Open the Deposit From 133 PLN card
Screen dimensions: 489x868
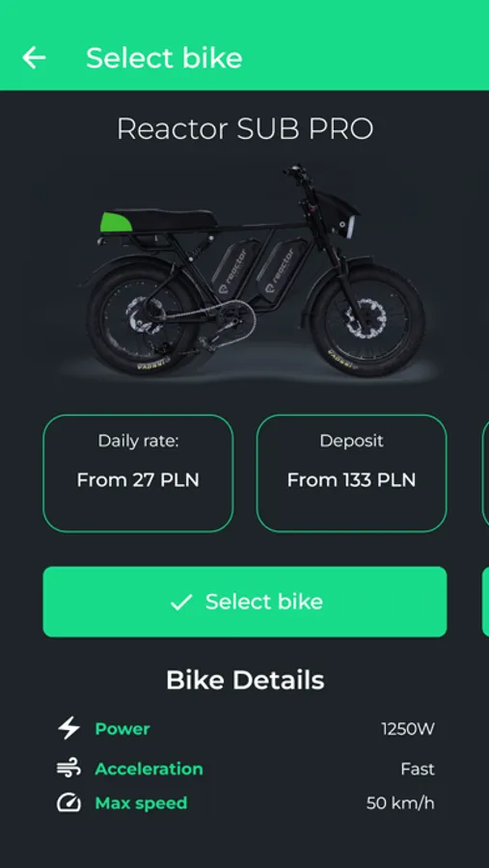[351, 474]
